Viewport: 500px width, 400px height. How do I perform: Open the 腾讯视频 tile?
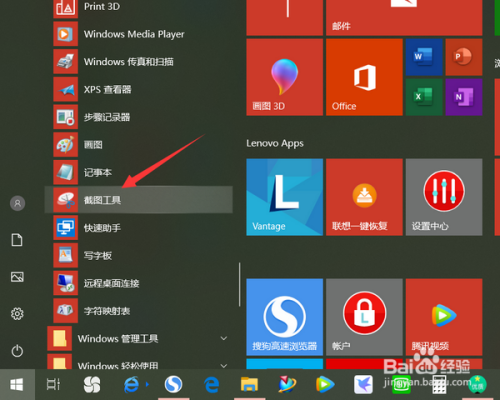pos(444,317)
